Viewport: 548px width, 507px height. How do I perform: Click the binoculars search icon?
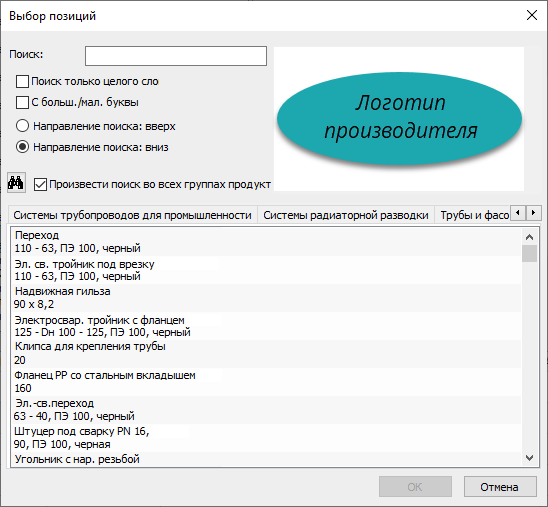coord(16,182)
